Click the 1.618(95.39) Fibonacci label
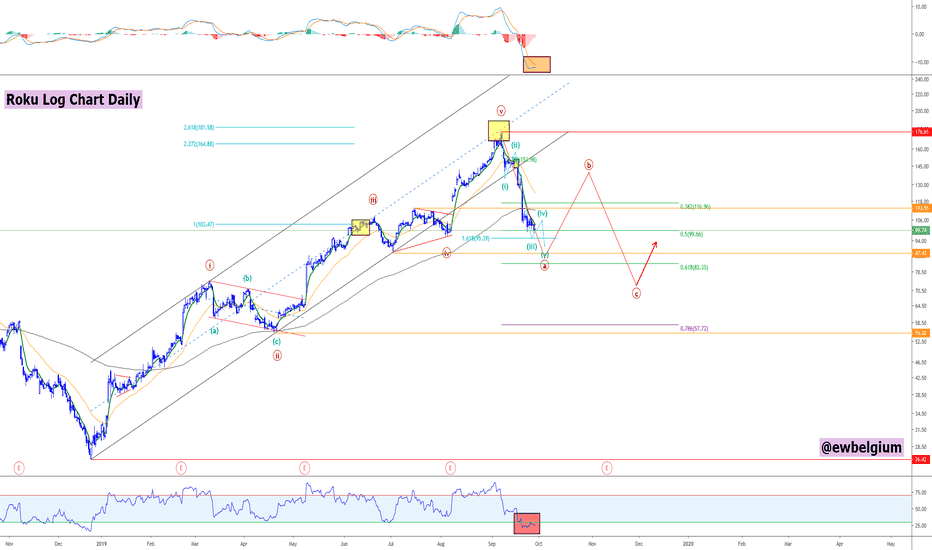 [476, 238]
